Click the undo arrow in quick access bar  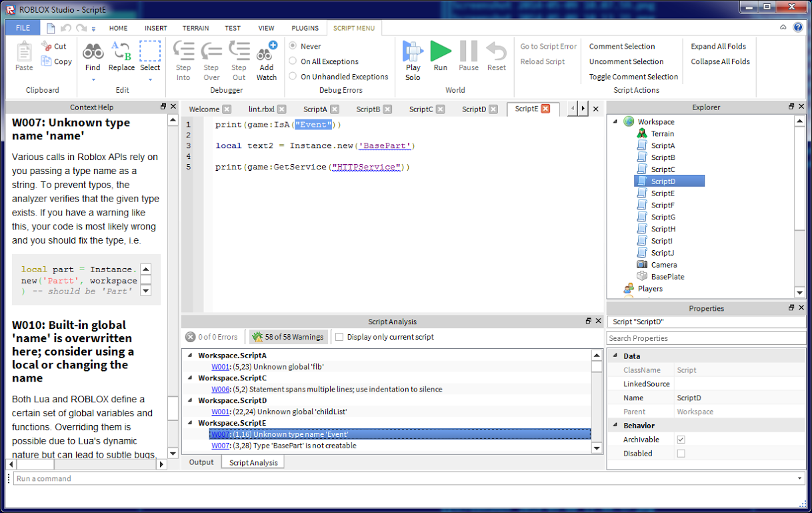click(66, 28)
